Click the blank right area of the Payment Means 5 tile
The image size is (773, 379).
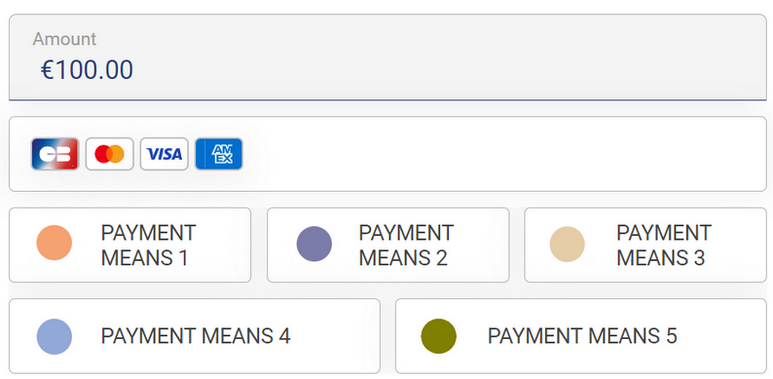pos(722,336)
